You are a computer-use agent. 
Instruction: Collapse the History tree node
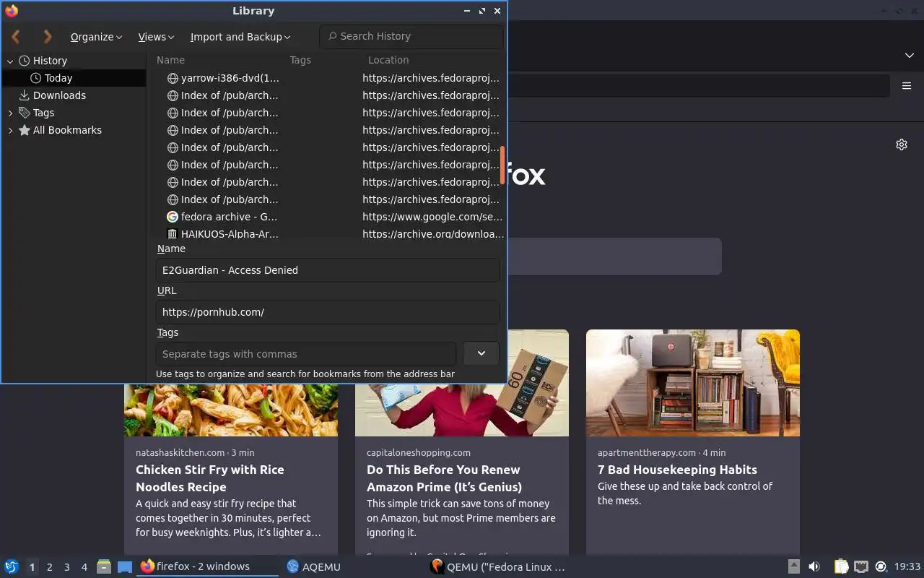click(x=10, y=61)
